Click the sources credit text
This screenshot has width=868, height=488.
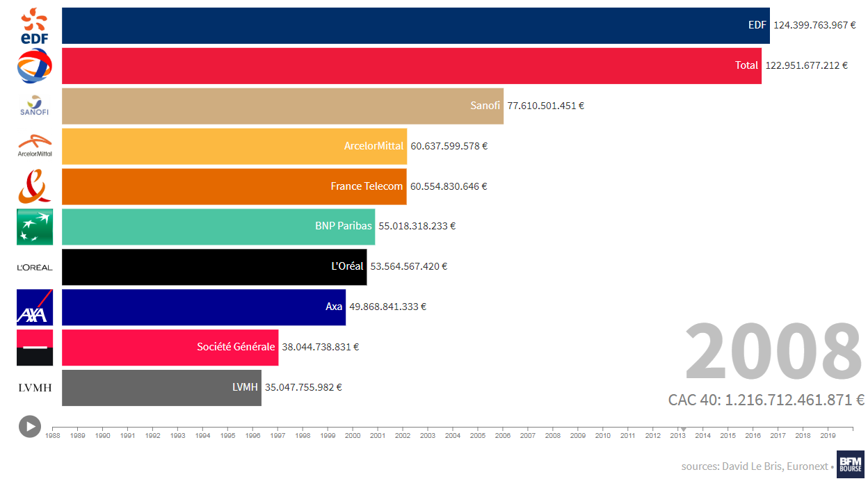point(756,466)
